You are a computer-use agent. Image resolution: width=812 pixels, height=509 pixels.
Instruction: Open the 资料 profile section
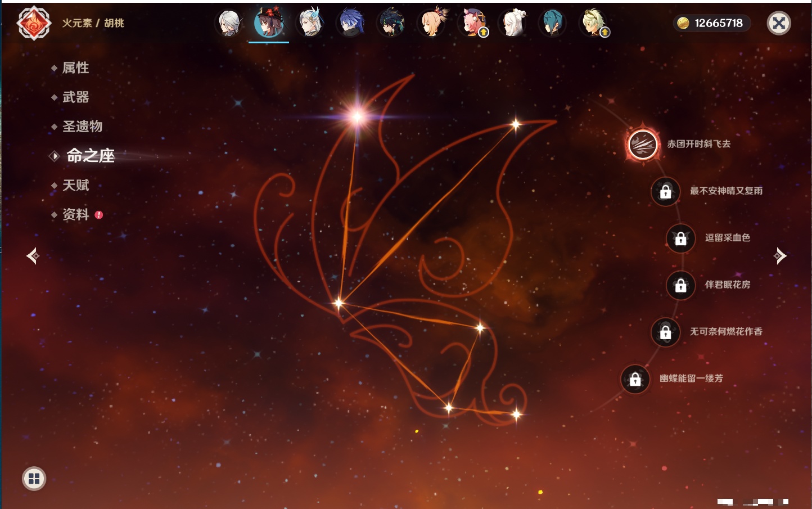pyautogui.click(x=75, y=214)
